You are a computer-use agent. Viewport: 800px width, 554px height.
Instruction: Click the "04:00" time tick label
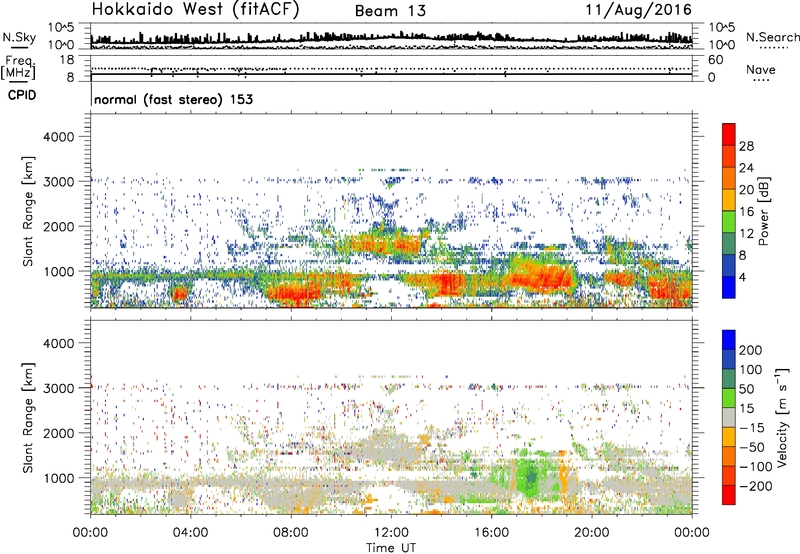click(190, 532)
